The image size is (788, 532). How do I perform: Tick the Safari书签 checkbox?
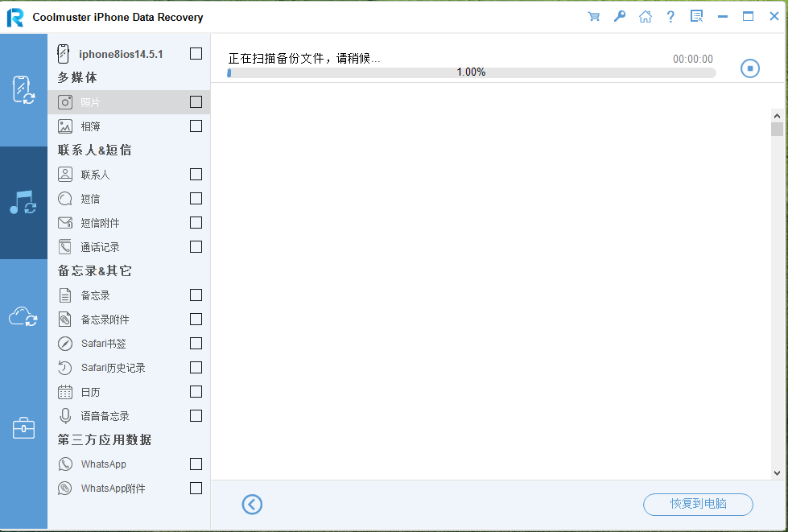click(196, 343)
